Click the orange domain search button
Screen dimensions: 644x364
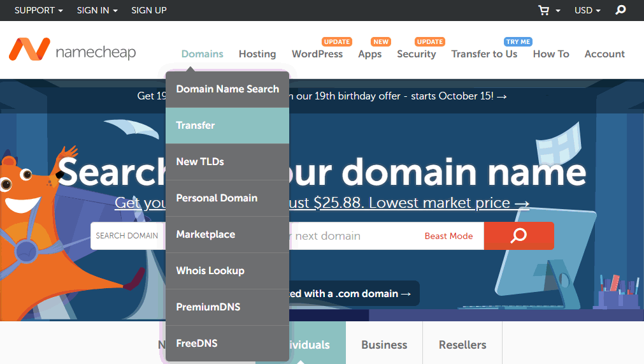pyautogui.click(x=519, y=236)
